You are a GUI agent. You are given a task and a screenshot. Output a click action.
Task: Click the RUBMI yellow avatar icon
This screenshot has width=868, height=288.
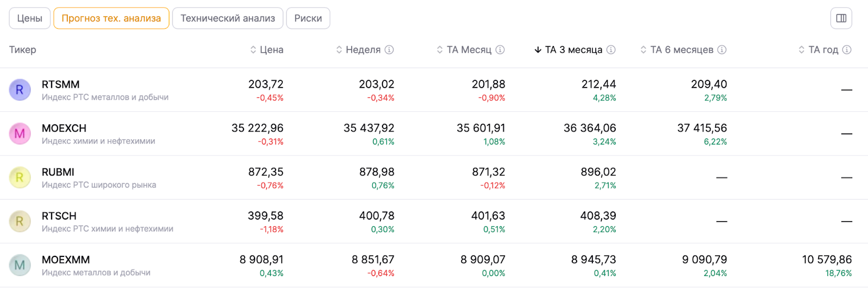[x=20, y=178]
